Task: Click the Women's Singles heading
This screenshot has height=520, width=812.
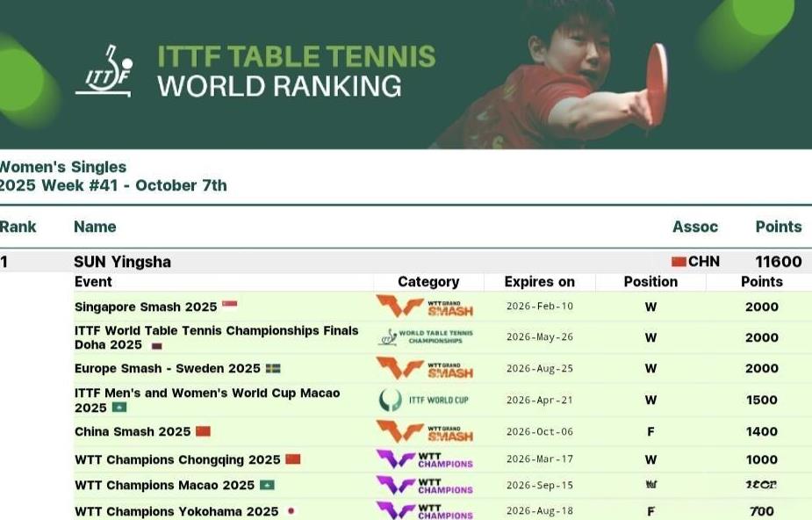Action: (63, 167)
